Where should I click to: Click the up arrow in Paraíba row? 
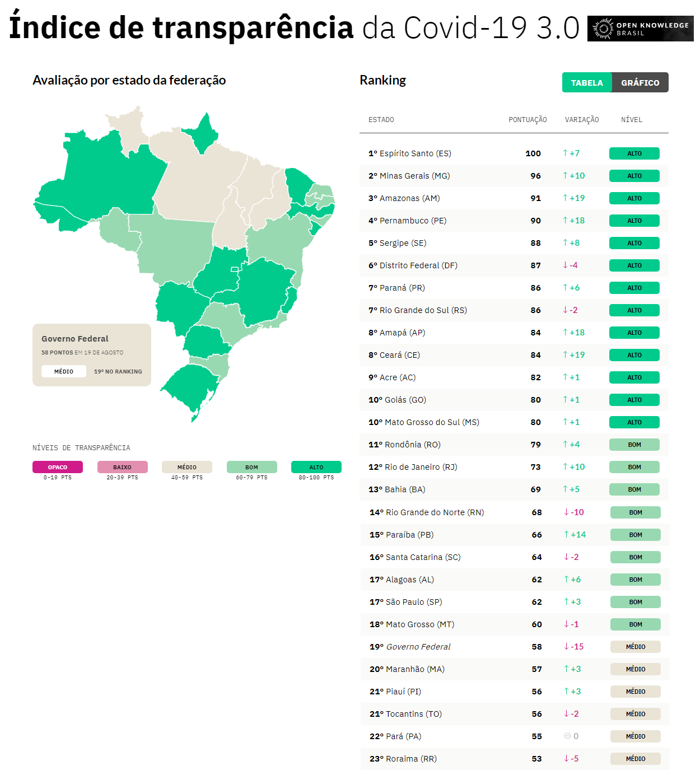click(567, 534)
